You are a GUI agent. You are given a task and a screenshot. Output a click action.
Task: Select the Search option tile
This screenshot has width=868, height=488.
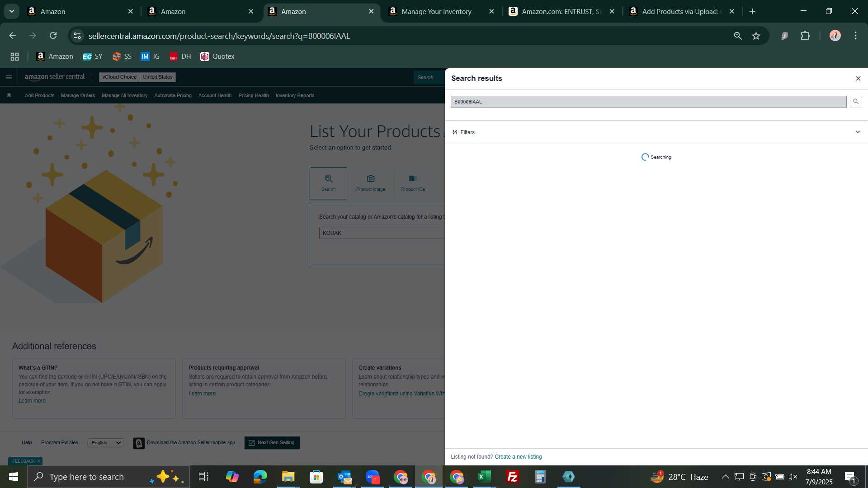click(x=328, y=183)
